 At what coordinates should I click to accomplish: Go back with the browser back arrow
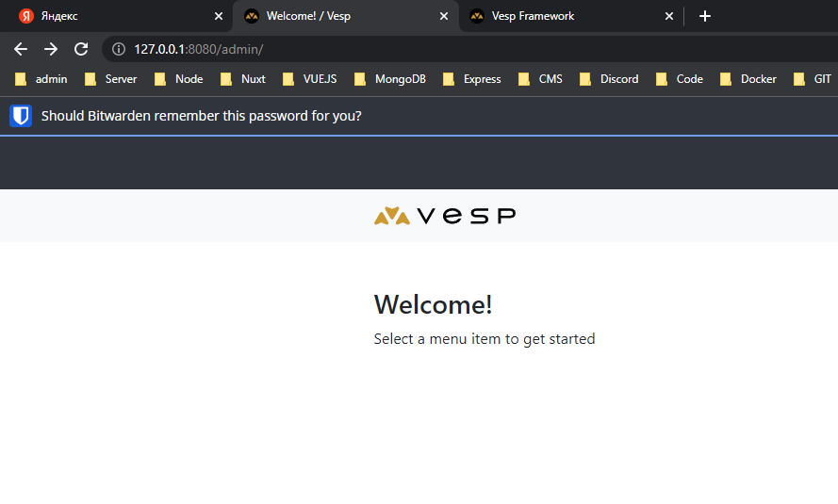[x=21, y=49]
